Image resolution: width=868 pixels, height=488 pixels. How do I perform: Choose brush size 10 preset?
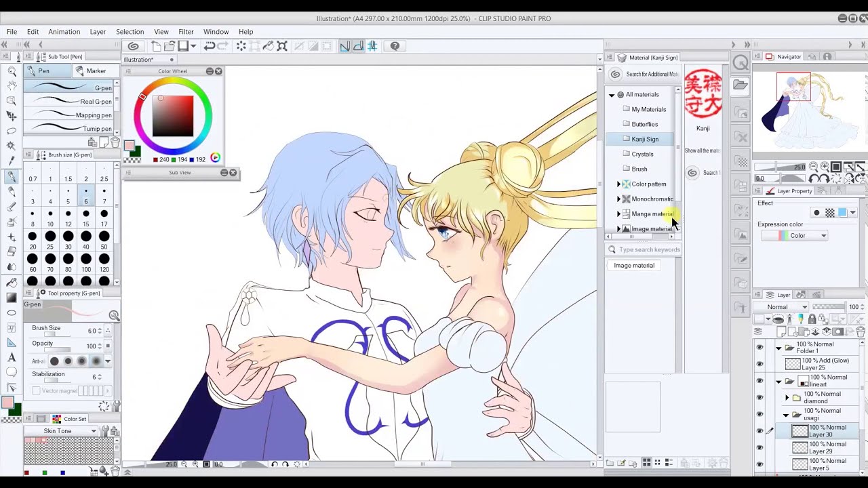(50, 218)
